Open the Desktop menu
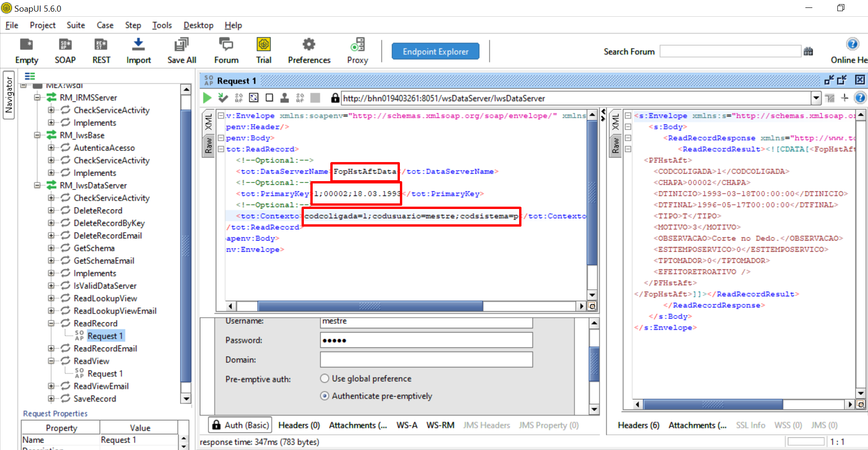The image size is (868, 450). pyautogui.click(x=198, y=25)
